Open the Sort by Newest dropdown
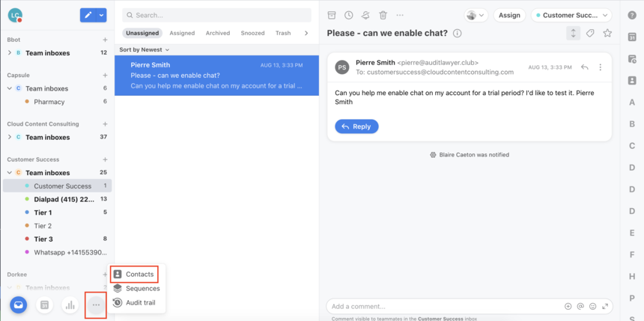 [x=145, y=49]
